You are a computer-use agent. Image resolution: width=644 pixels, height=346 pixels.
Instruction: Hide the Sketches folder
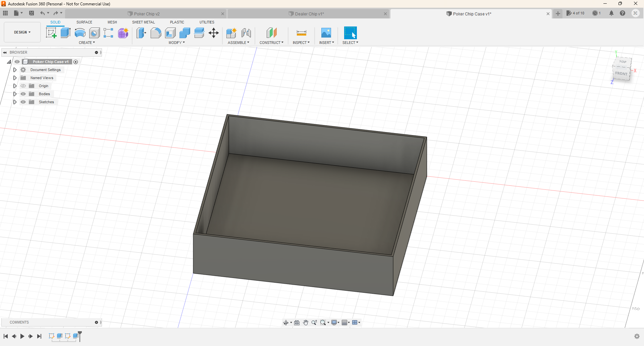(x=23, y=102)
